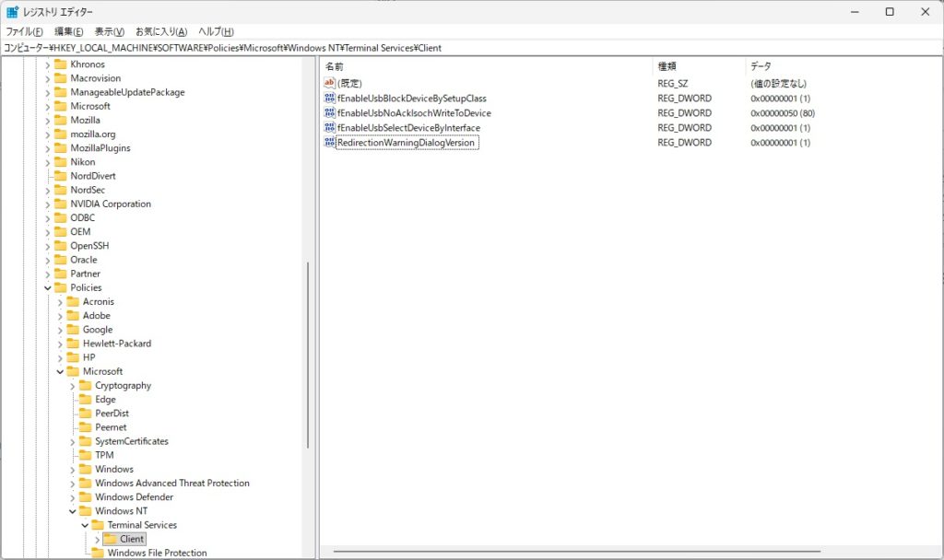Image resolution: width=944 pixels, height=560 pixels.
Task: Click the DWORD icon beside RedirectionWarningDialogVersion
Action: click(330, 143)
